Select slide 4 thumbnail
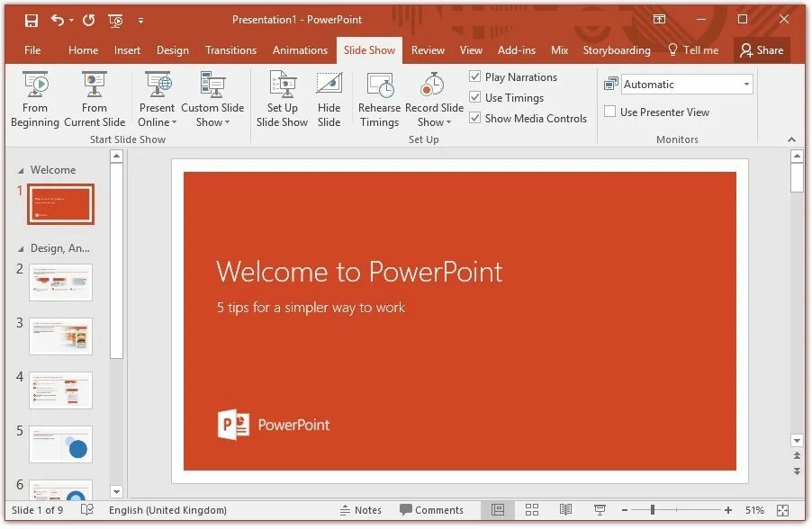This screenshot has height=529, width=812. [60, 390]
